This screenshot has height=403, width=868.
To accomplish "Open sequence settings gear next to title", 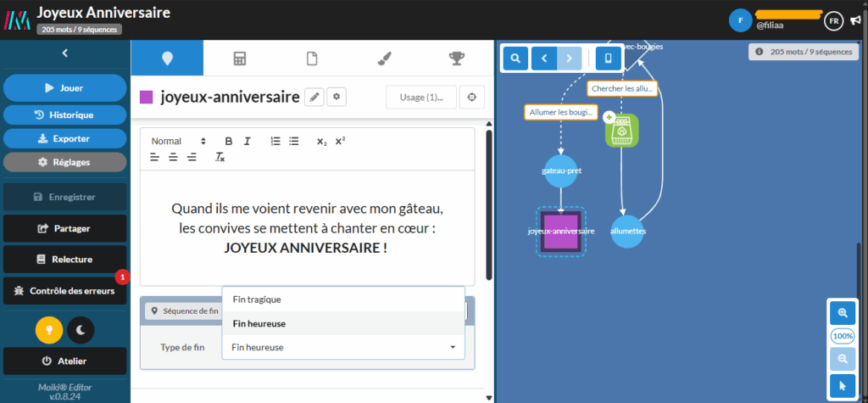I will coord(337,98).
